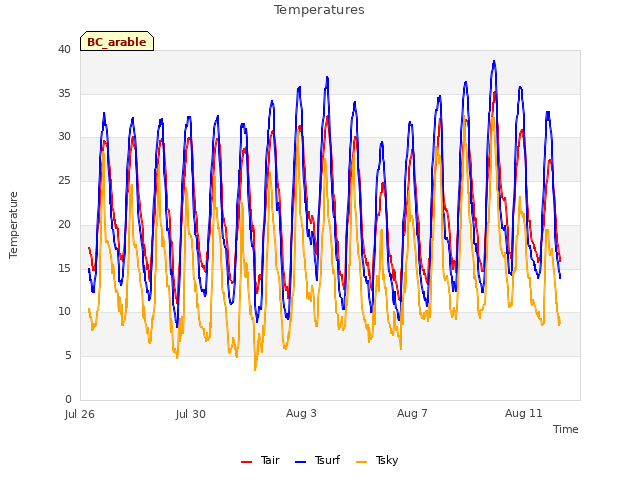
Task: Click the 20 y-axis tick label
Action: 64,224
